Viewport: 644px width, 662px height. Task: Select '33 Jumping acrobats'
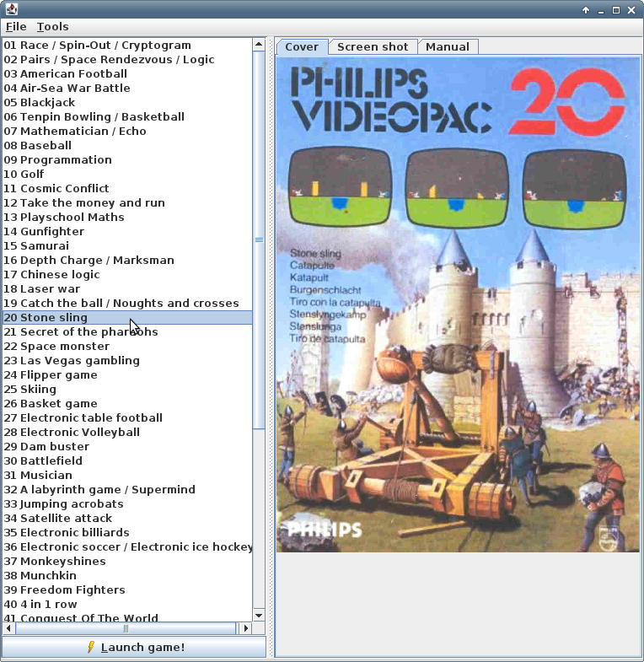pyautogui.click(x=127, y=504)
